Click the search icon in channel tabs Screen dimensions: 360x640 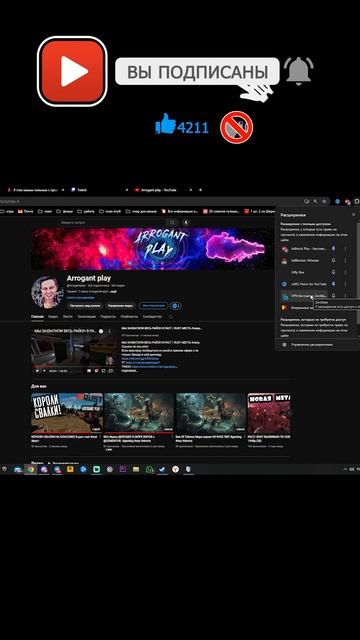pos(170,316)
